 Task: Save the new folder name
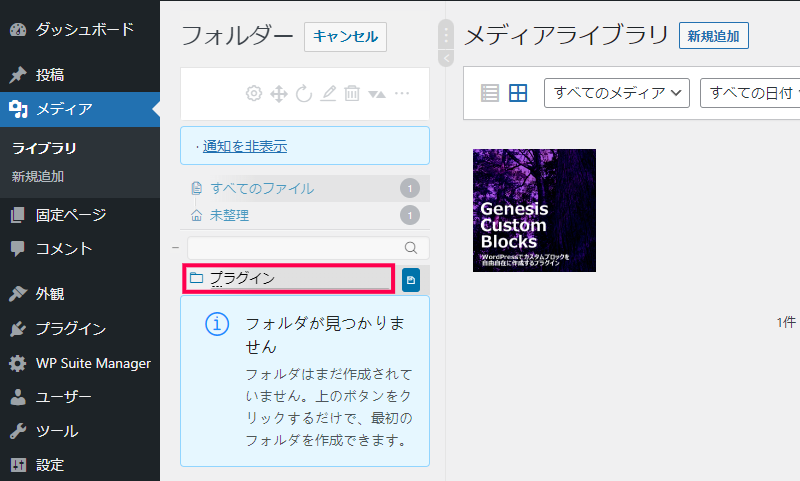pyautogui.click(x=411, y=280)
